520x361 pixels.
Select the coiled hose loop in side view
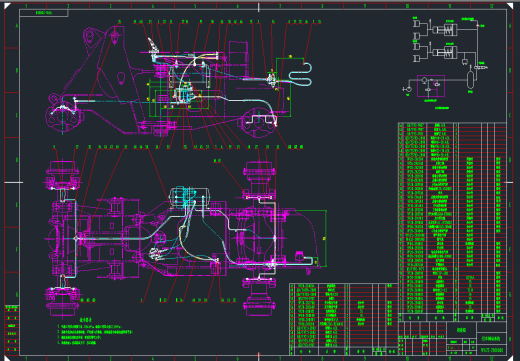pos(300,75)
